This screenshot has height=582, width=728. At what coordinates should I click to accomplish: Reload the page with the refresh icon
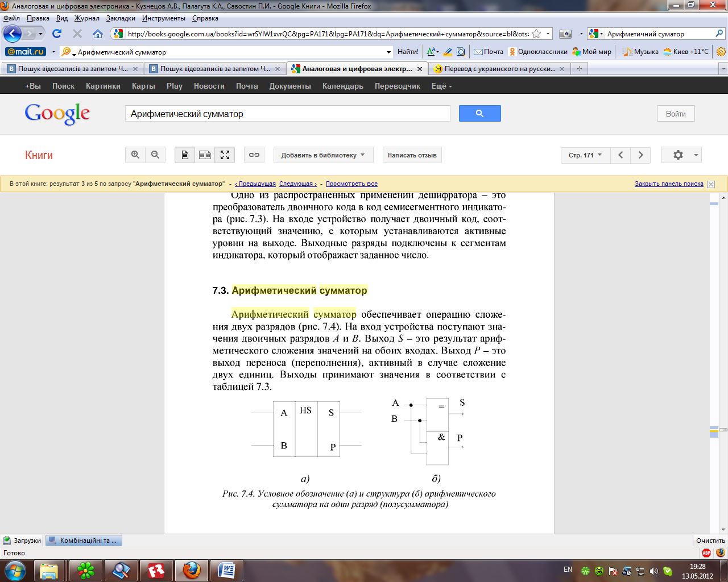coord(57,34)
